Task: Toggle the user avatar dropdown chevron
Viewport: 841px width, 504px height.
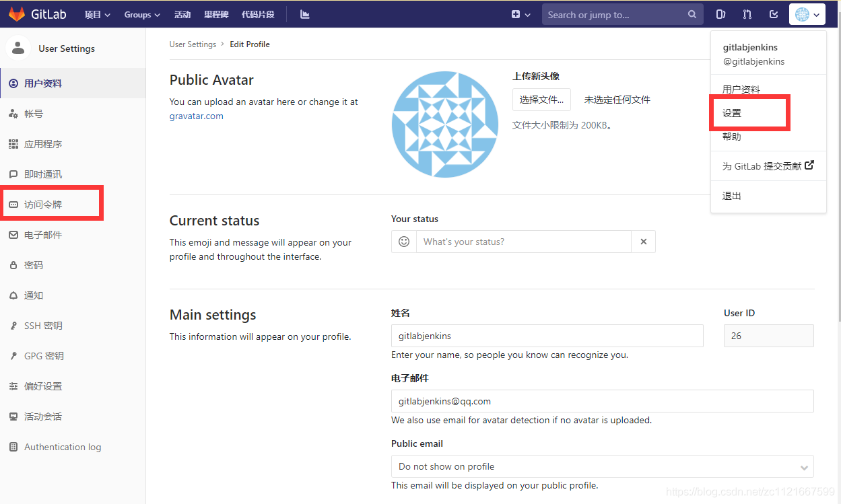Action: 817,15
